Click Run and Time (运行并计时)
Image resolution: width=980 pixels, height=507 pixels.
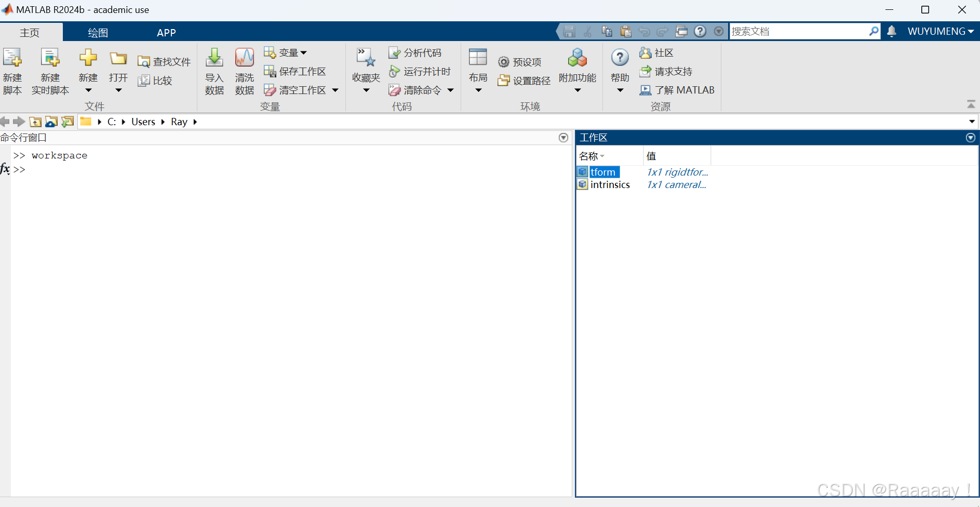click(x=420, y=71)
